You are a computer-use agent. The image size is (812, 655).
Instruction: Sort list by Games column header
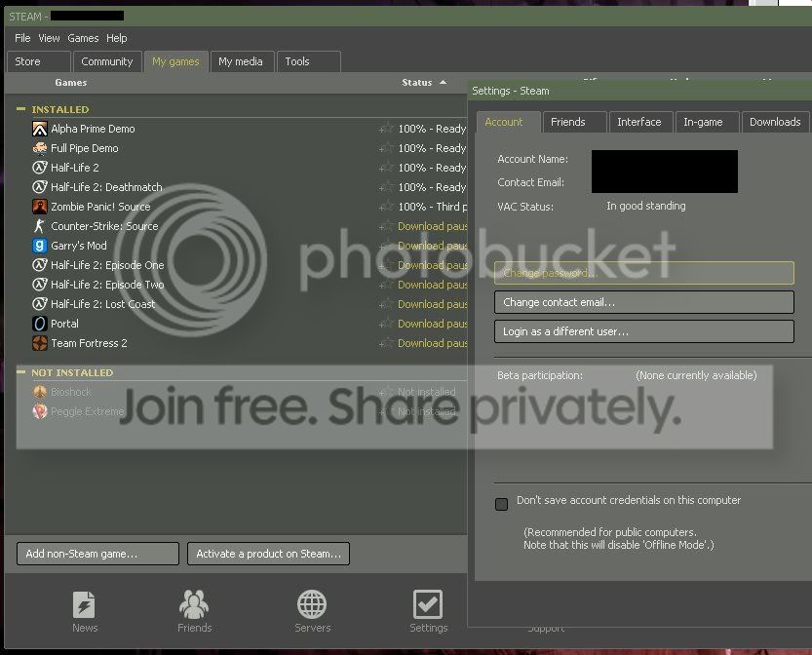71,82
